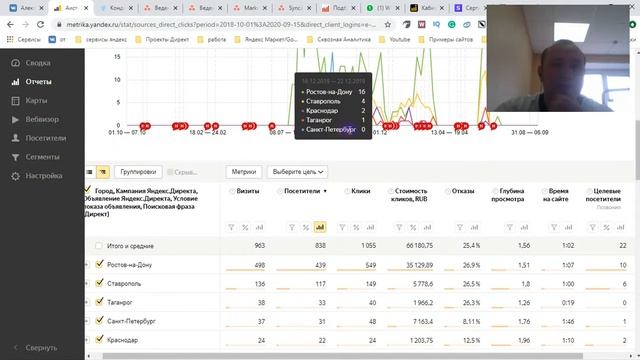Viewport: 640px width, 360px height.
Task: Switch to flat list view icon
Action: click(x=90, y=172)
